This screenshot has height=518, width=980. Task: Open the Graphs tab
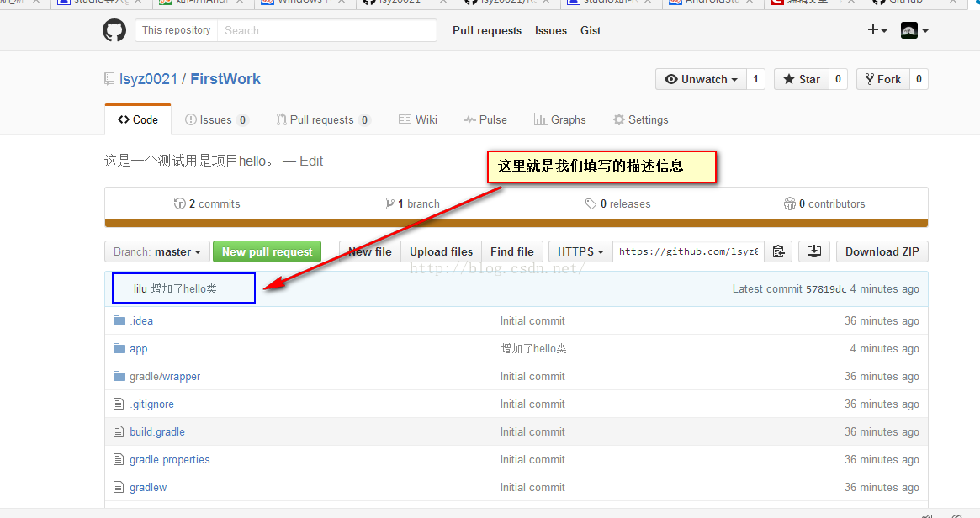[560, 119]
